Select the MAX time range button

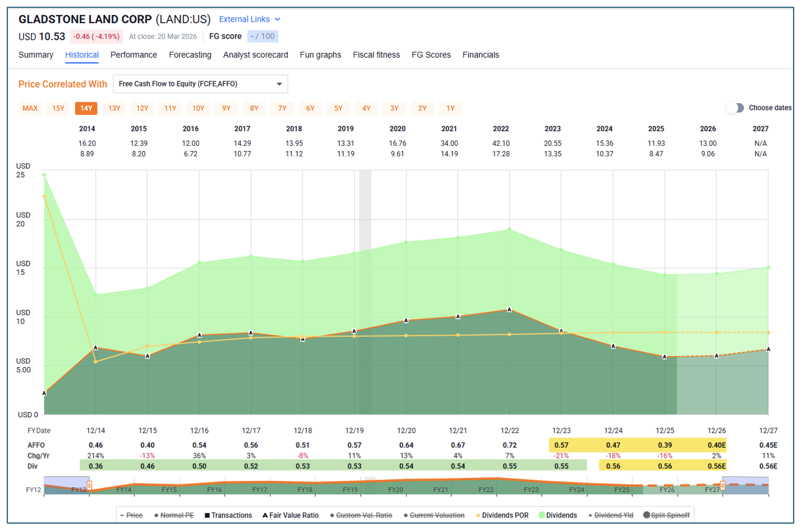[x=30, y=108]
